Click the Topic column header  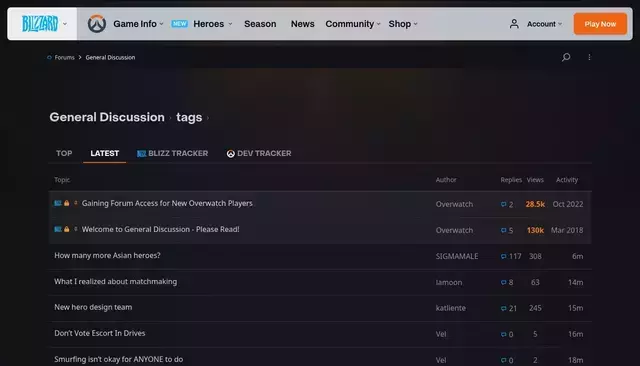point(62,180)
